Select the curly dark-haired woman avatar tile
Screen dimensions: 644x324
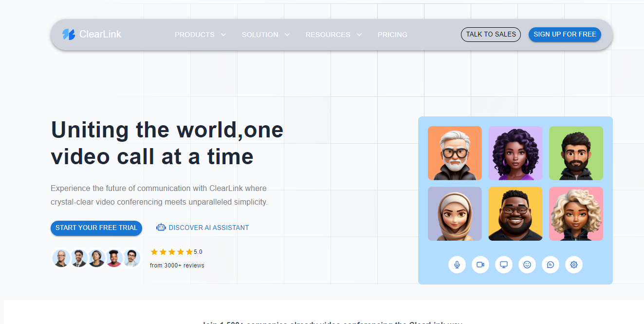click(x=515, y=153)
